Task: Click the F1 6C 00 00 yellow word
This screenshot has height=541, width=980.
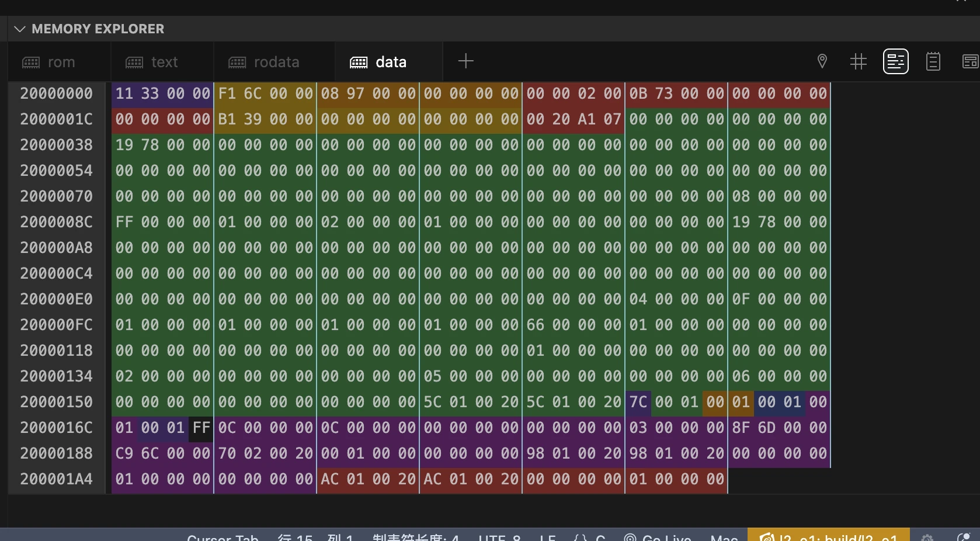Action: click(265, 93)
